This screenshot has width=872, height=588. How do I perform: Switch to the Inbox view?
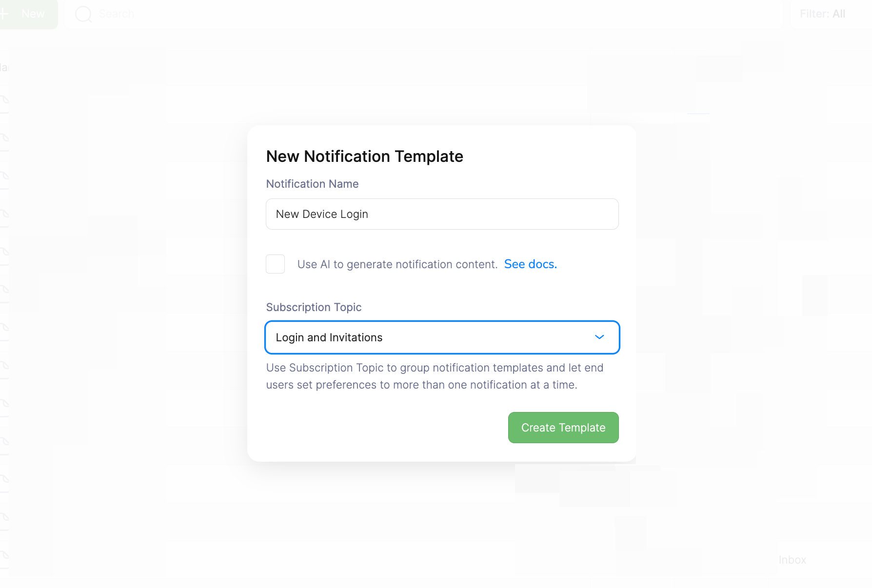[x=793, y=560]
